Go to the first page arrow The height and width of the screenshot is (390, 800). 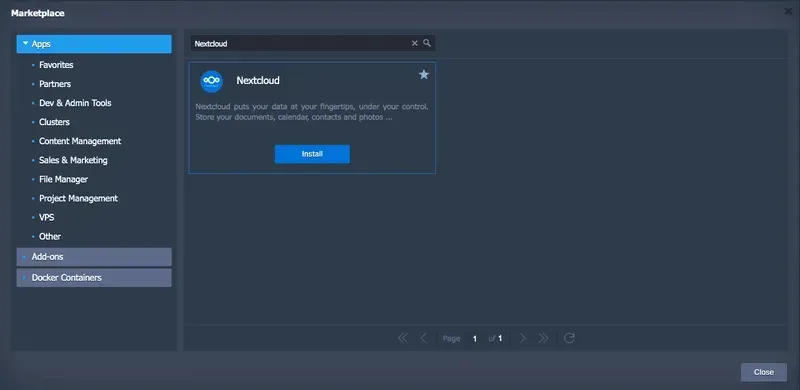click(x=403, y=338)
